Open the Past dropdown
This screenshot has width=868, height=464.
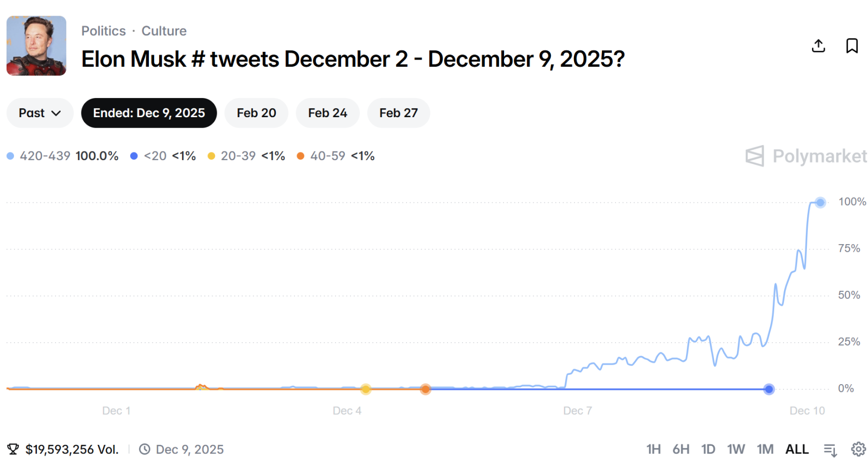[x=40, y=113]
